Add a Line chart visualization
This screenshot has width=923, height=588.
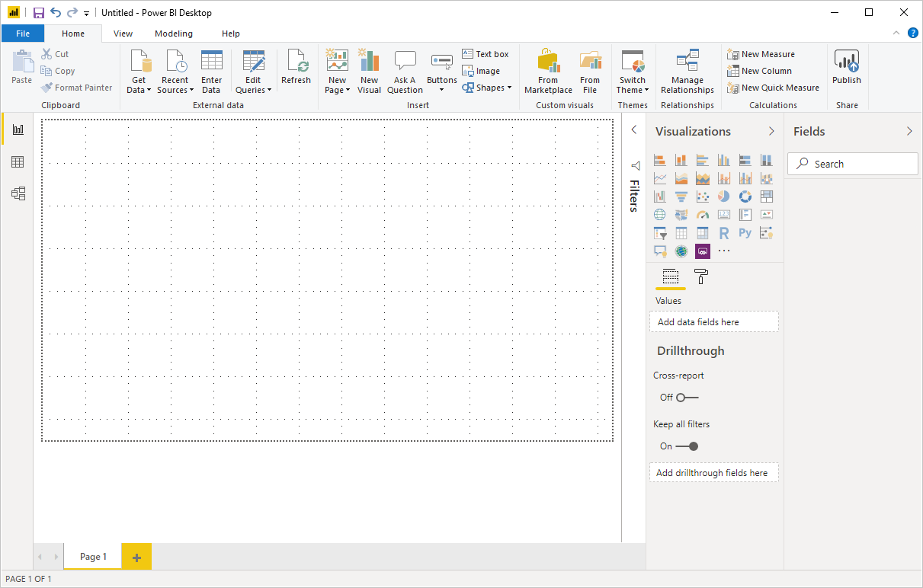coord(659,177)
